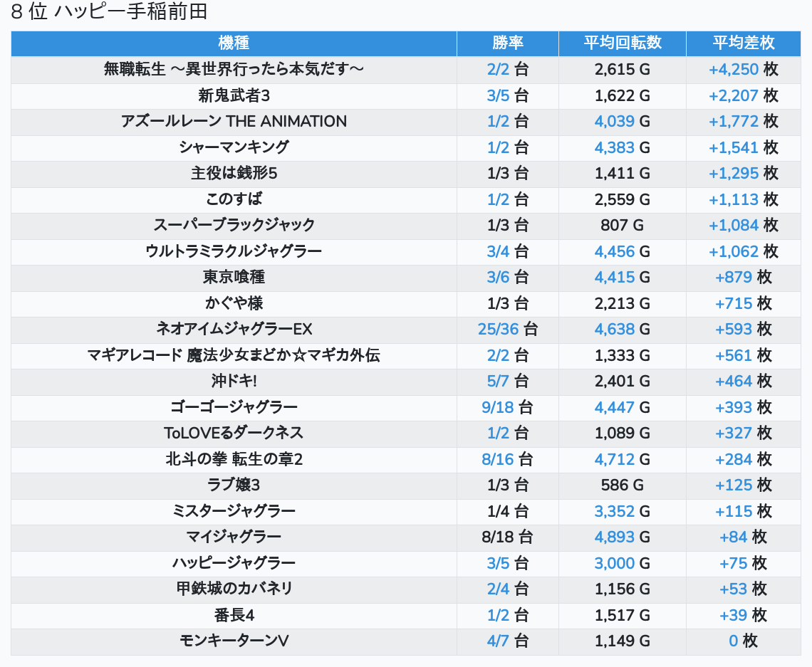Click the 東京喰種 row name
812x667 pixels.
[234, 277]
